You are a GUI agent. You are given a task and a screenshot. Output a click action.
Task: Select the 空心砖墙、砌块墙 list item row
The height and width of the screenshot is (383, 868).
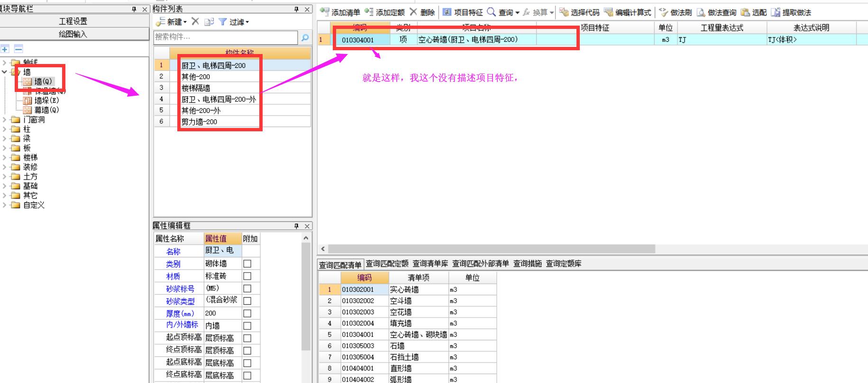[407, 335]
